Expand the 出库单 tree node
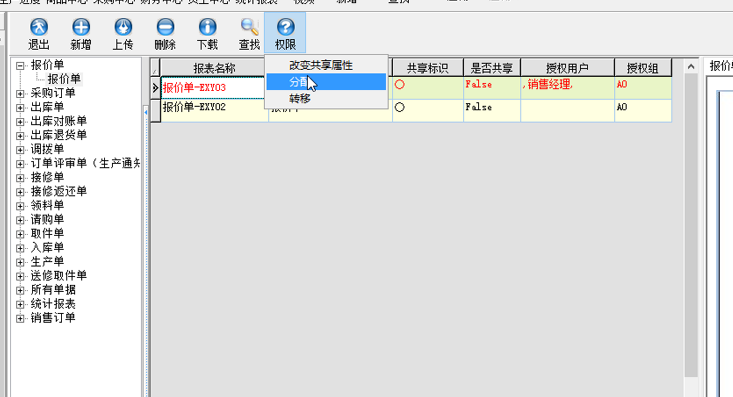733x397 pixels. [x=20, y=108]
